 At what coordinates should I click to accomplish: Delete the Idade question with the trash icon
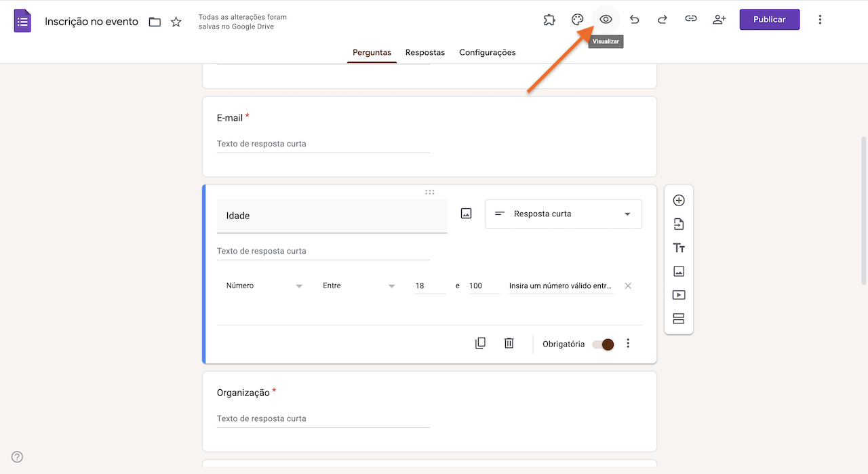pyautogui.click(x=509, y=343)
